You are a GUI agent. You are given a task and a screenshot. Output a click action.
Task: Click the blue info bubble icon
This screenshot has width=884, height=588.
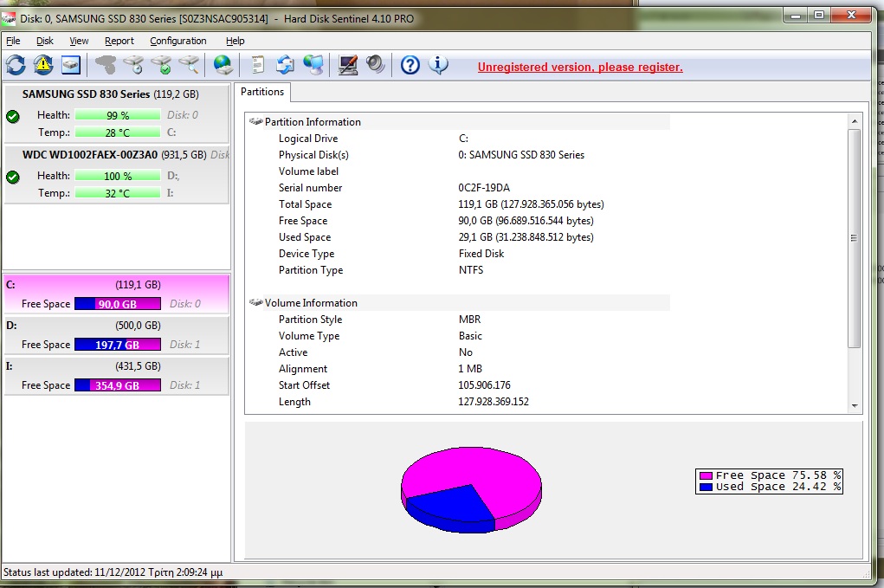coord(438,66)
